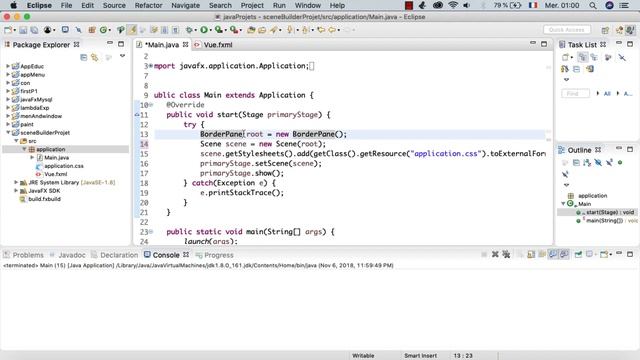This screenshot has width=640, height=360.
Task: Click the volume icon in menu bar
Action: tap(467, 5)
